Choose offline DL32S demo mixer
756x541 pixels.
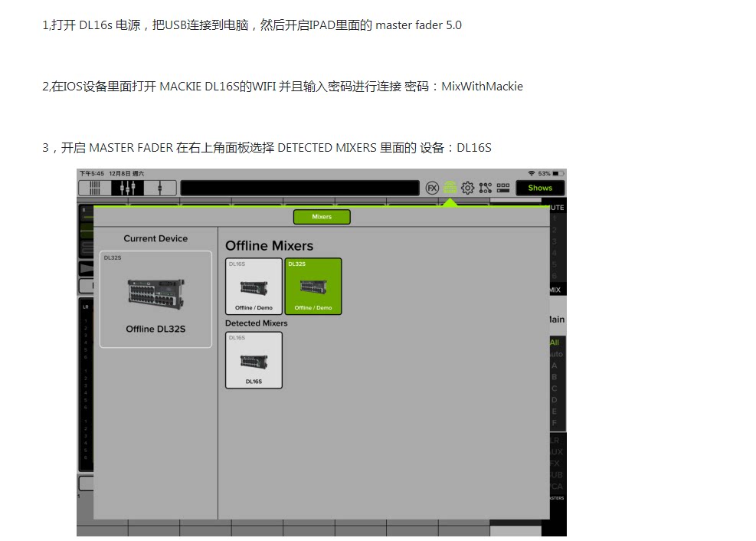point(313,286)
